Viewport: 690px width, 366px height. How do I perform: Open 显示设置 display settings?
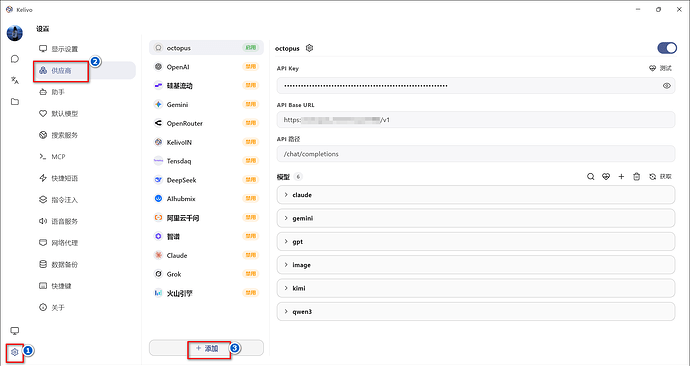[85, 49]
